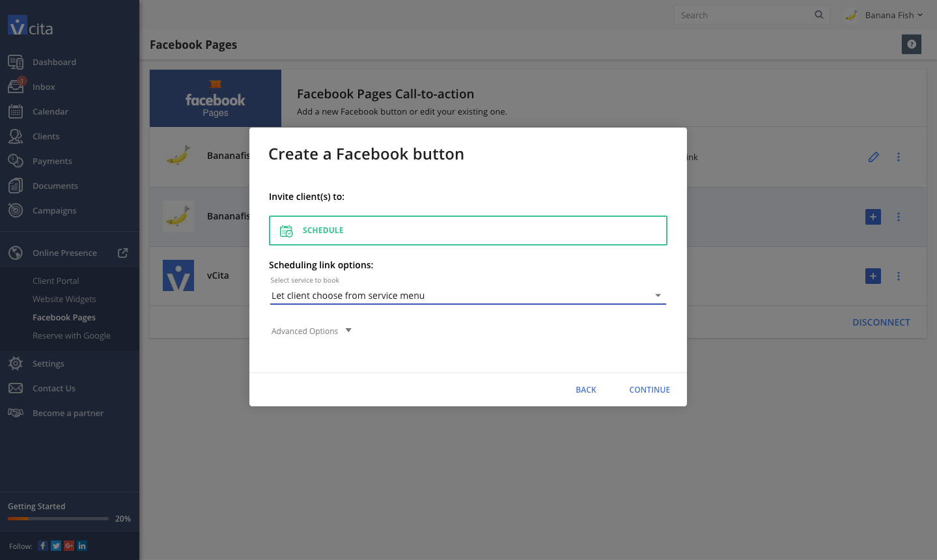Click the BACK button
Screen dimensions: 937x560
pos(586,389)
